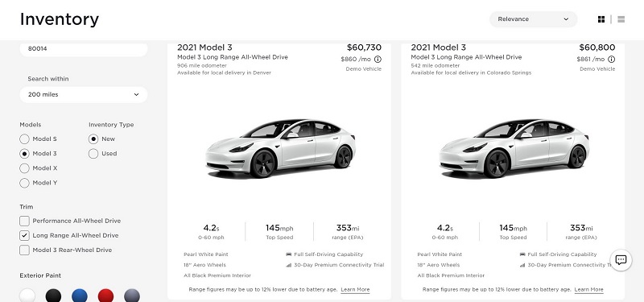
Task: Click the Denver Model 3 car image
Action: click(x=280, y=148)
